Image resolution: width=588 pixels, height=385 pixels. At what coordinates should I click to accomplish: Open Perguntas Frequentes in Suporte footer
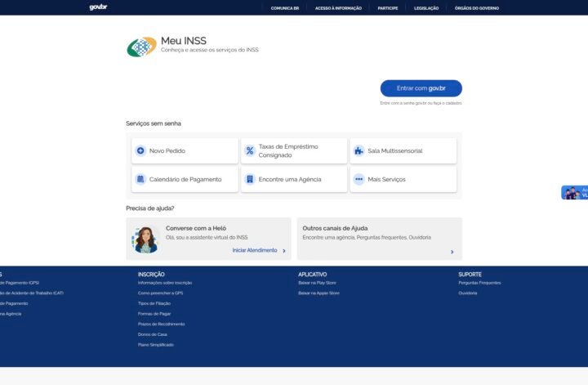click(x=479, y=283)
